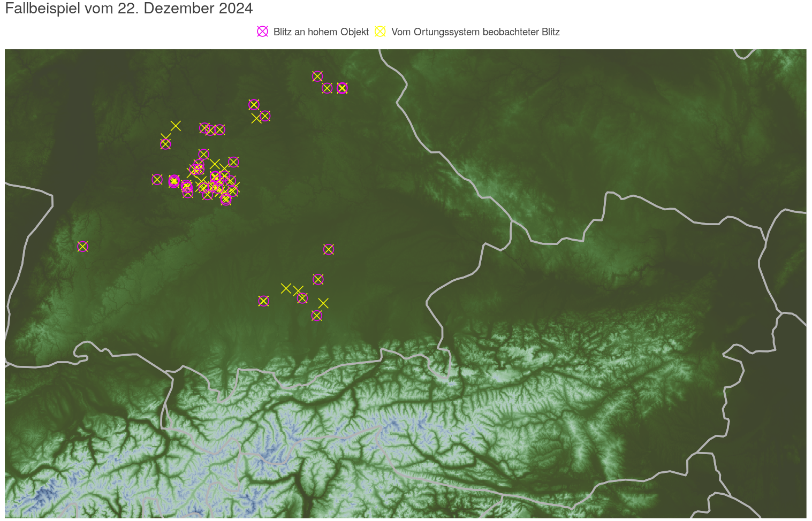This screenshot has width=812, height=521.
Task: Select the yellow-only X nearest the southernmost marker
Action: pyautogui.click(x=323, y=303)
